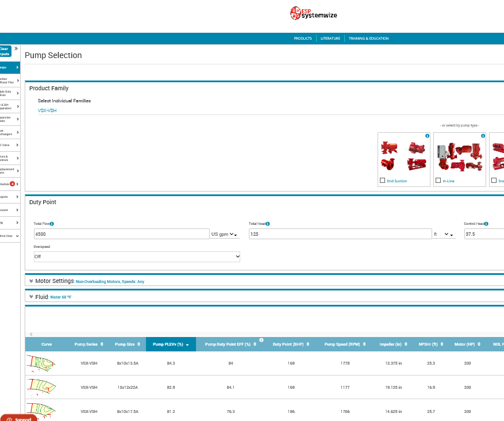Screen dimensions: 504x421
Task: Expand the Motor Settings section
Action: pos(31,281)
